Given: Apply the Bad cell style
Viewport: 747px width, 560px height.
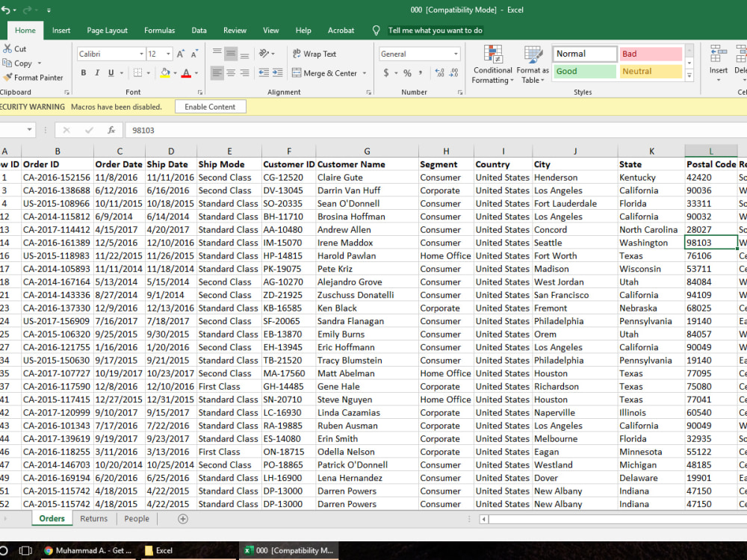Looking at the screenshot, I should [651, 54].
